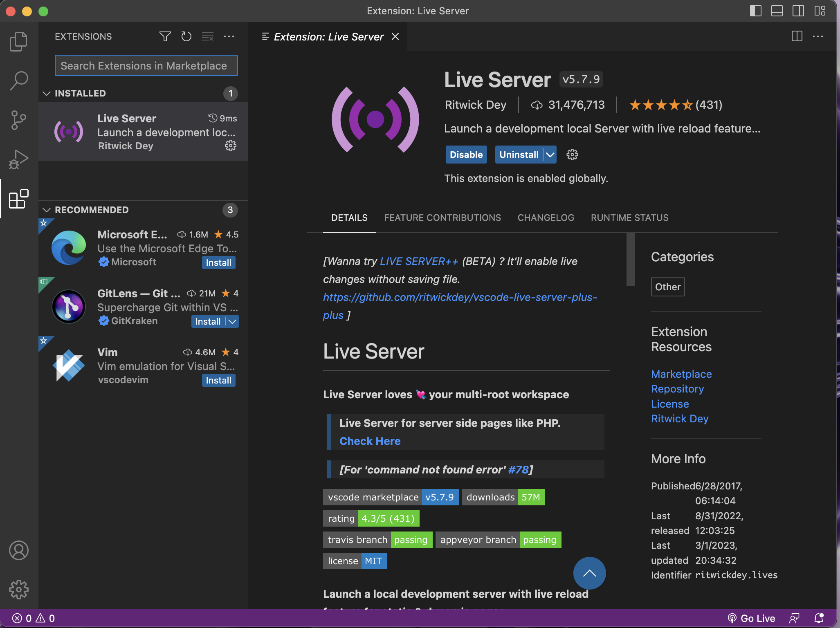Click Go Live in status bar

[752, 618]
